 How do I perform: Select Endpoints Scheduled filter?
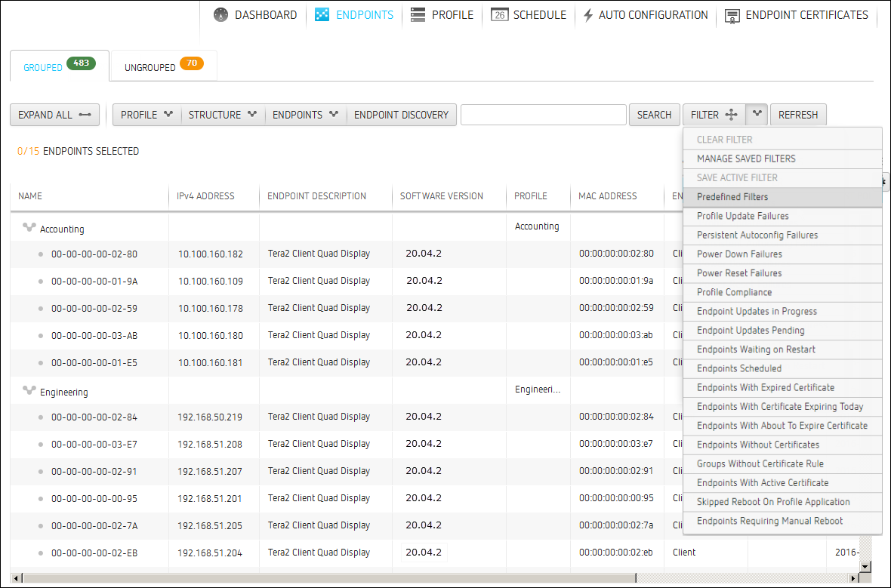[x=782, y=368]
